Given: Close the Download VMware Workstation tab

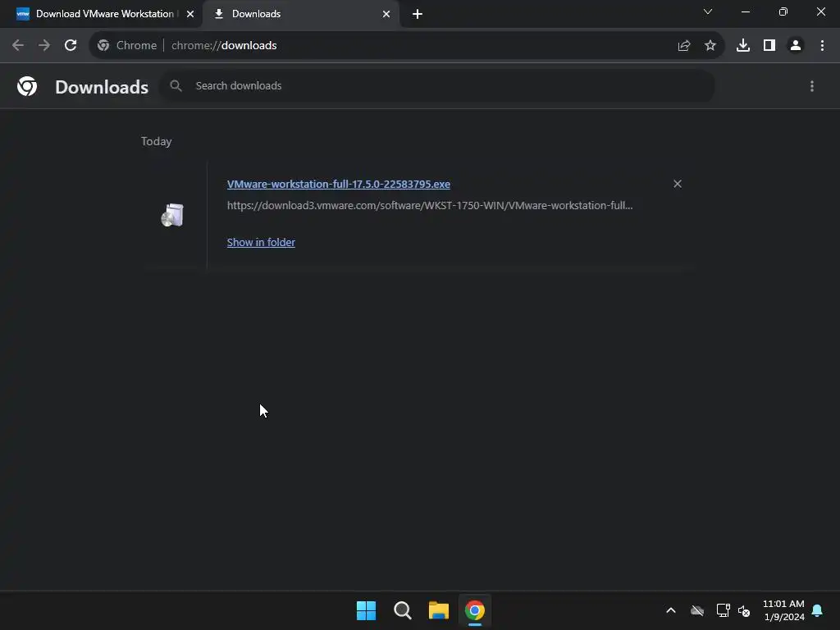Looking at the screenshot, I should (x=190, y=14).
